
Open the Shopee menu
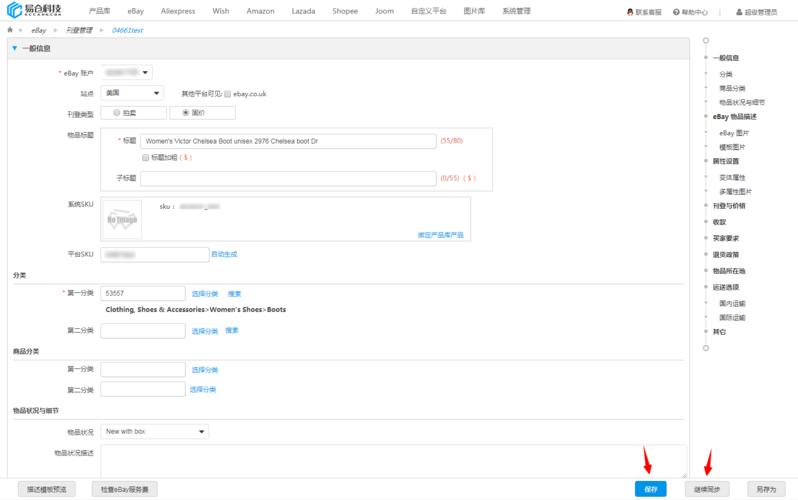click(x=345, y=11)
